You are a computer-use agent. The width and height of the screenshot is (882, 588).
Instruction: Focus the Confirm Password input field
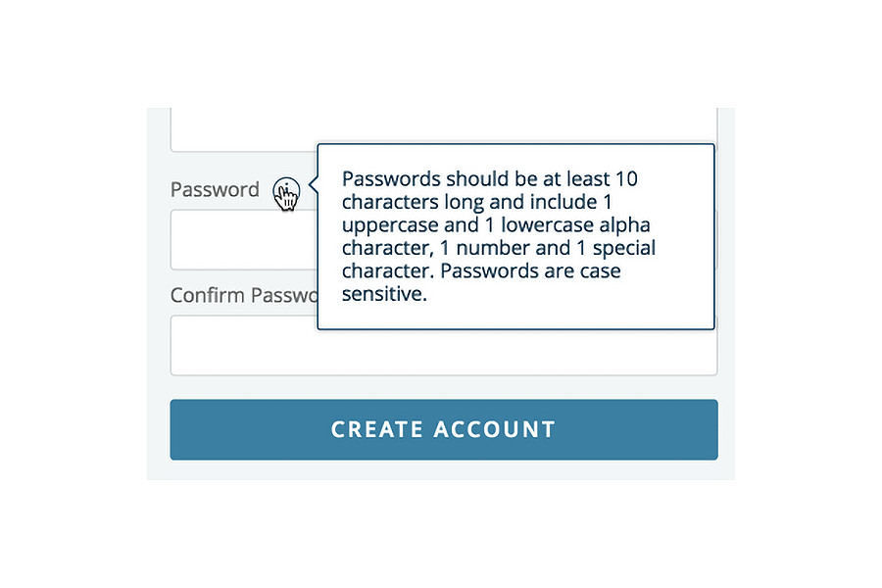click(444, 346)
